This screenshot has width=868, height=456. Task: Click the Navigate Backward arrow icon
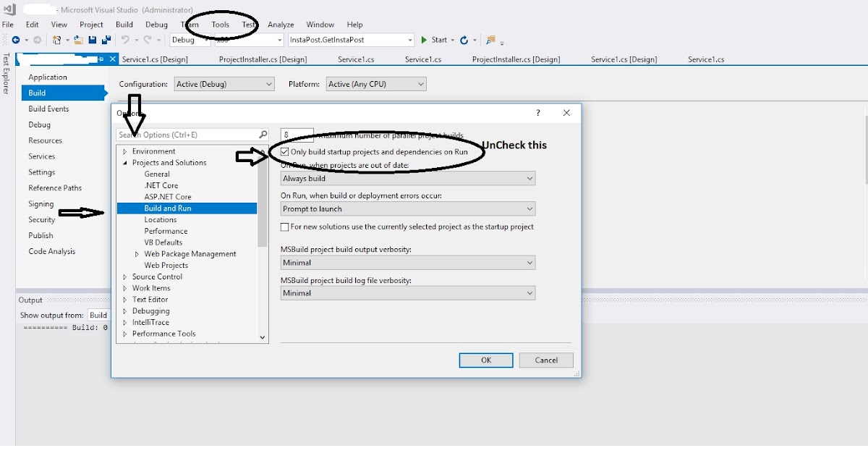[x=17, y=39]
